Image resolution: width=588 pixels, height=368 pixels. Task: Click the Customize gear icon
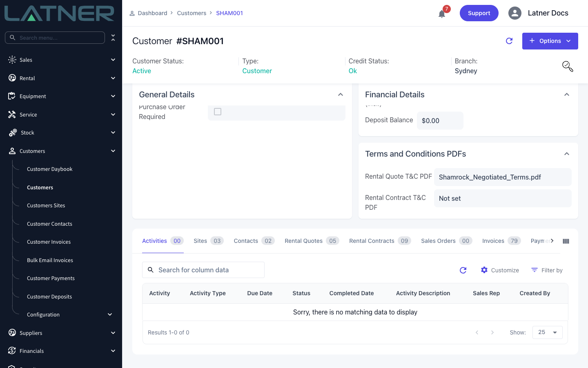tap(484, 270)
